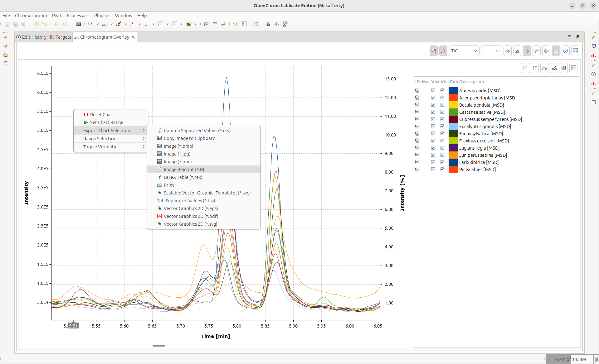Toggle second visibility checkbox for Picea abies

pyautogui.click(x=442, y=169)
